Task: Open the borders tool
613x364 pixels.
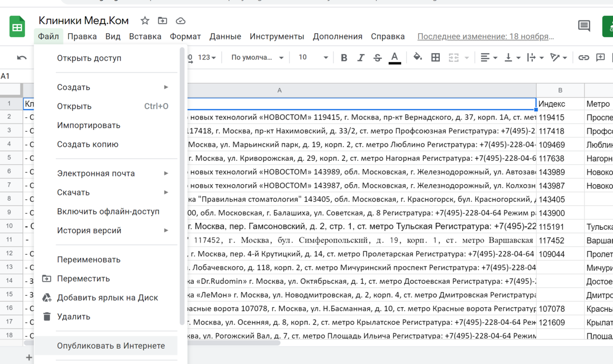Action: click(436, 58)
